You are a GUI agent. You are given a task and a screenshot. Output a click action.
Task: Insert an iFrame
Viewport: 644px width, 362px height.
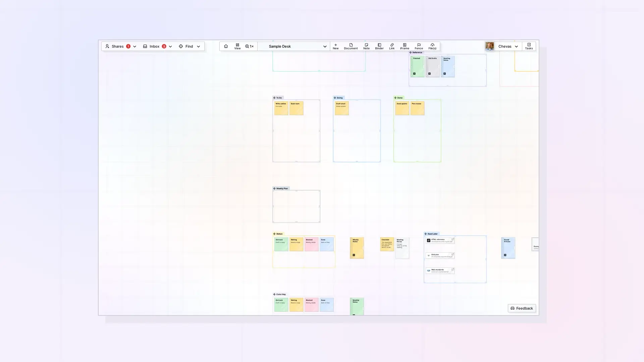405,46
